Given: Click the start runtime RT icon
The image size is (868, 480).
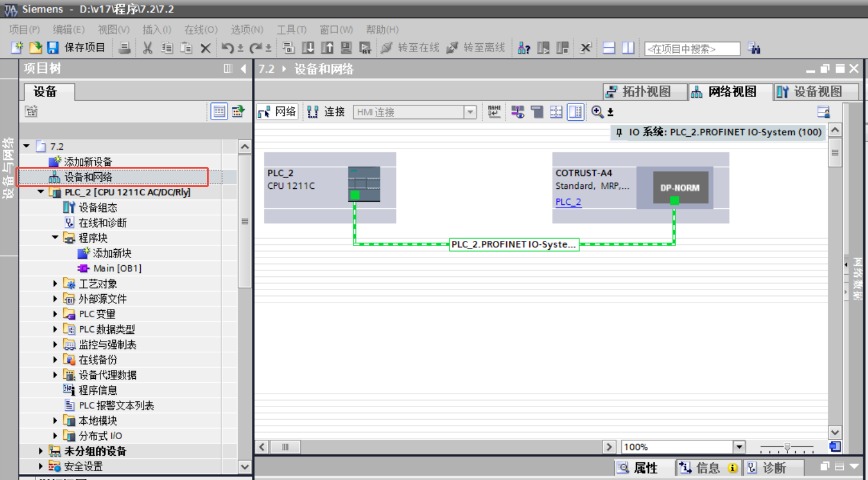Looking at the screenshot, I should 365,49.
